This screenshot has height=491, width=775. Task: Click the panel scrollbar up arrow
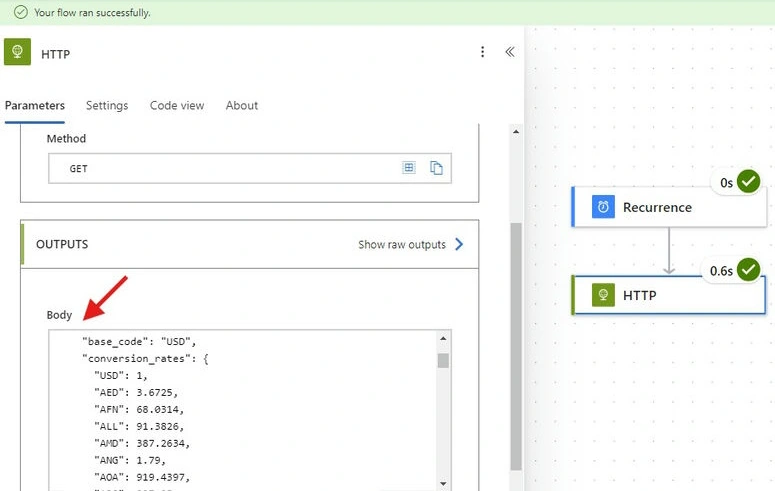516,132
